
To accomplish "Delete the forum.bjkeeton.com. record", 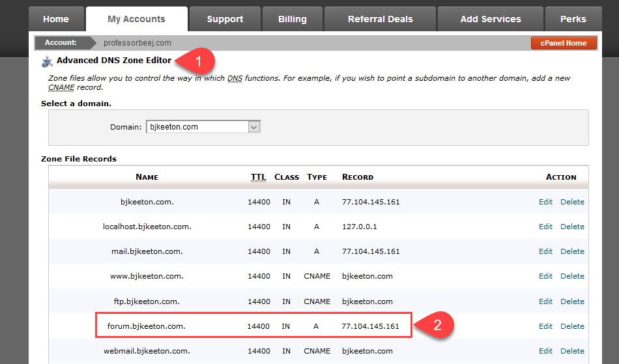I will tap(572, 326).
